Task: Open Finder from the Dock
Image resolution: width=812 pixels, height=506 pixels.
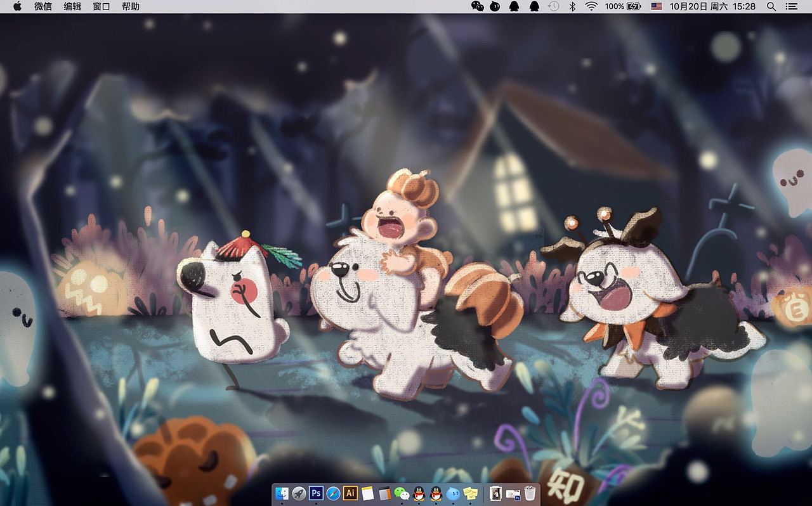Action: (x=282, y=493)
